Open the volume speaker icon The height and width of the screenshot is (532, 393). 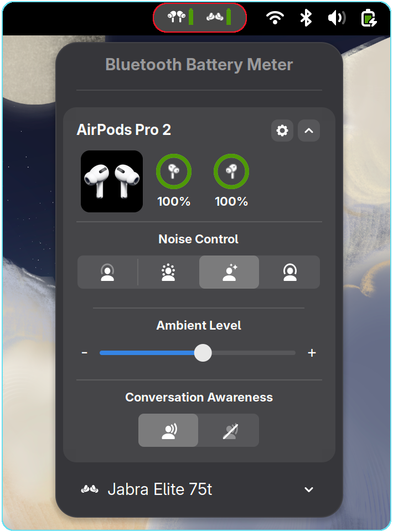337,18
